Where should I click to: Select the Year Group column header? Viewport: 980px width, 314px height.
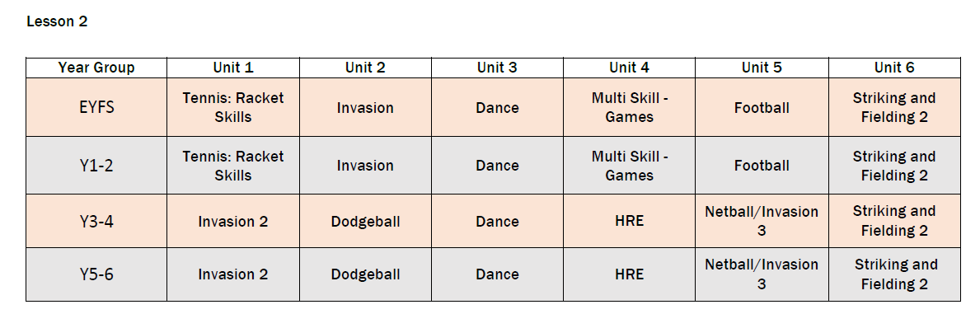click(x=96, y=68)
